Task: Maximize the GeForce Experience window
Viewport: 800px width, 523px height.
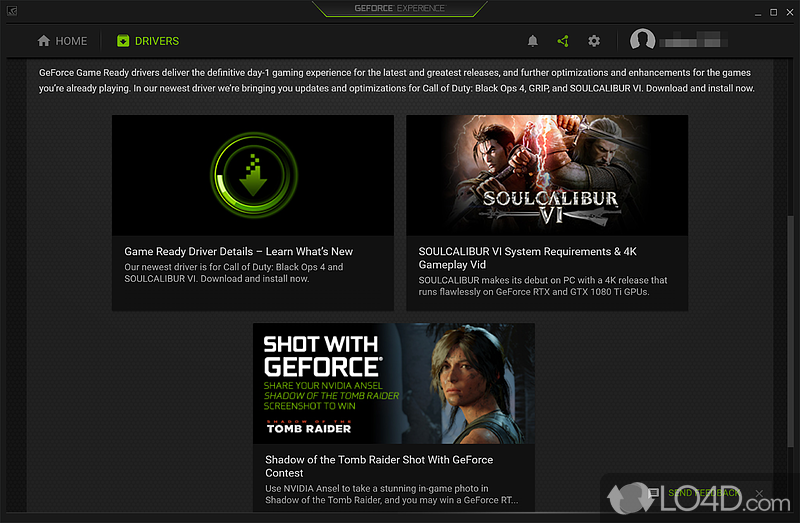Action: click(x=773, y=12)
